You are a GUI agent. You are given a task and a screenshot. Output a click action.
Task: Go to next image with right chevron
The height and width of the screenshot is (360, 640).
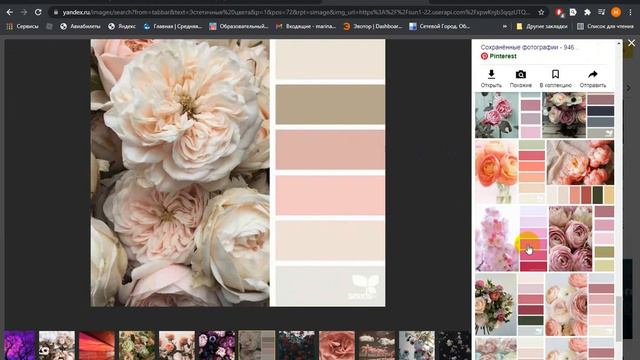pyautogui.click(x=629, y=88)
